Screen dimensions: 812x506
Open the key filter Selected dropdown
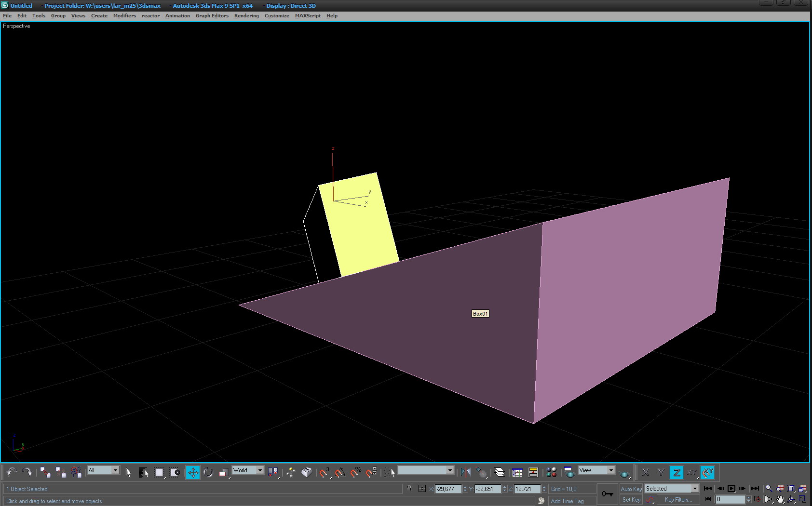(672, 489)
